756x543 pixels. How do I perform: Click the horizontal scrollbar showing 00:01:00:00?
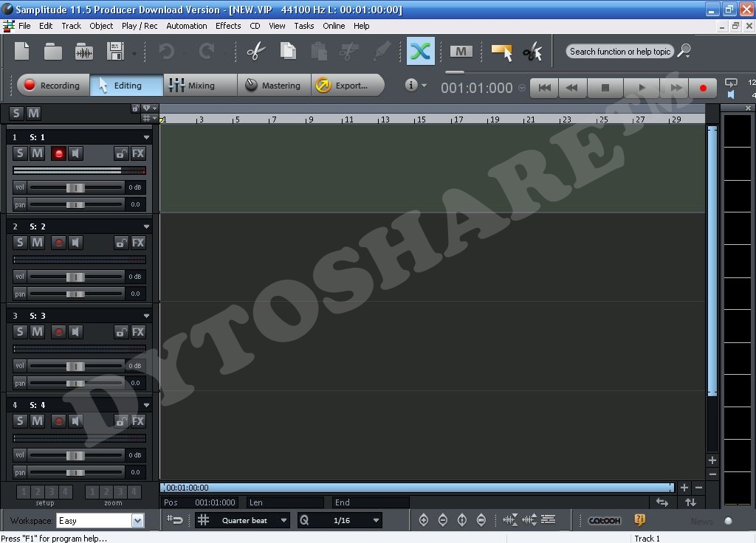417,488
